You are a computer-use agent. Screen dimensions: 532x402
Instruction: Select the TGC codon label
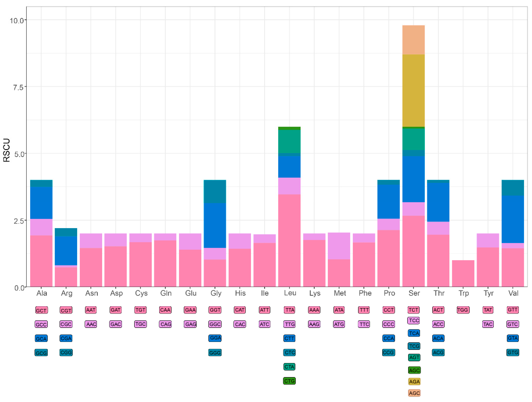pos(140,324)
